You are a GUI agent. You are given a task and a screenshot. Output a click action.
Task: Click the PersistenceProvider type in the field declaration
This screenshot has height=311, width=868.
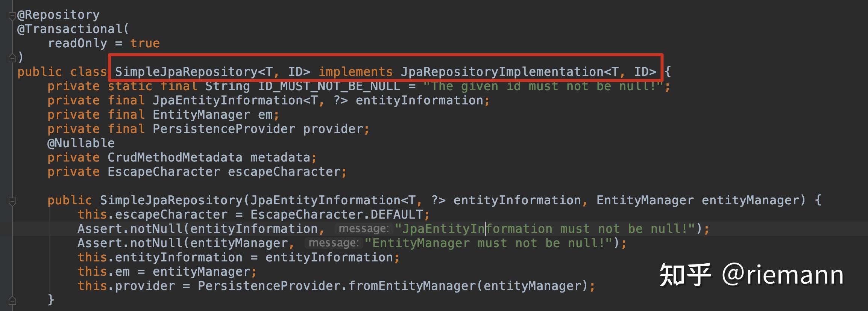click(x=224, y=129)
